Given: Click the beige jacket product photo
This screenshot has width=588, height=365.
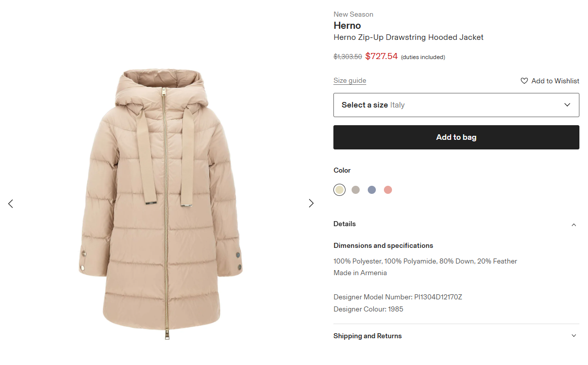Looking at the screenshot, I should click(x=161, y=202).
